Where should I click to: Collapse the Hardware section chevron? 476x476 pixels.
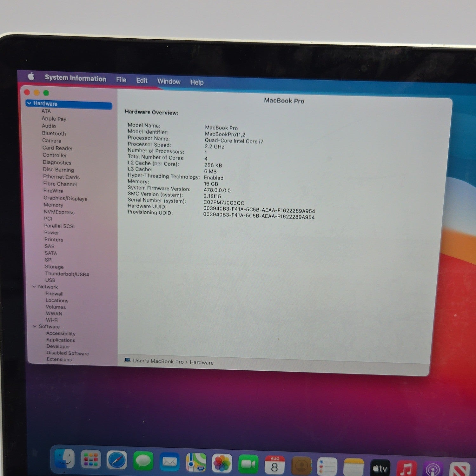29,103
